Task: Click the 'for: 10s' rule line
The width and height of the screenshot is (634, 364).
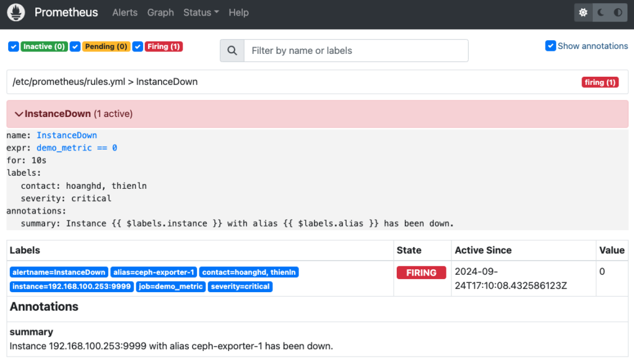Action: point(27,160)
